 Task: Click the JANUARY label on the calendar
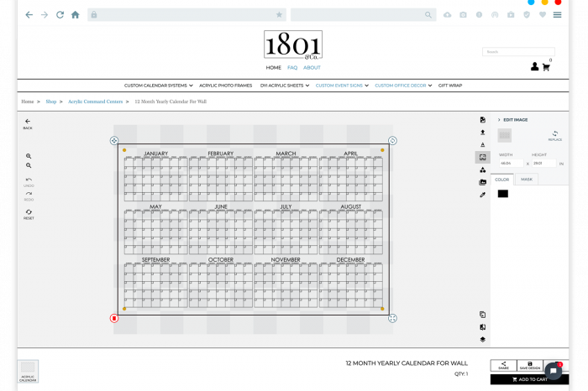pyautogui.click(x=156, y=154)
